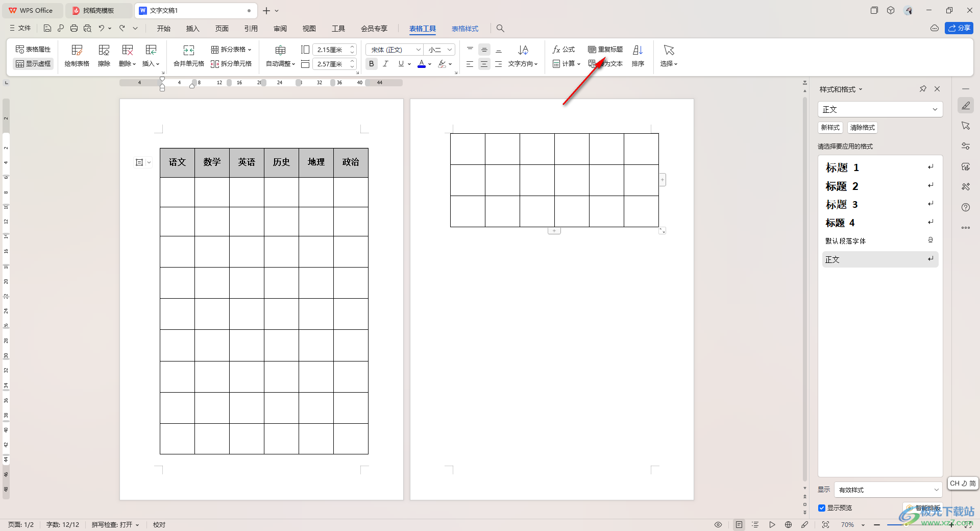
Task: Apply the 标题 3 style
Action: pos(880,204)
